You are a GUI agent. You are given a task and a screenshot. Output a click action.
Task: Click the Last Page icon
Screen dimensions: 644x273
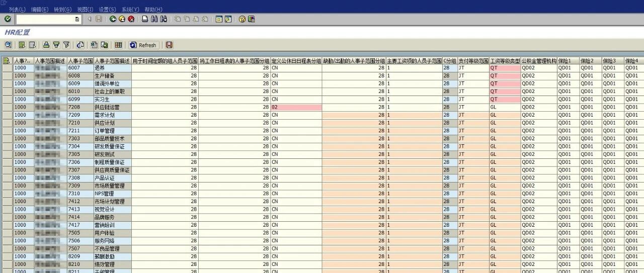pyautogui.click(x=205, y=19)
